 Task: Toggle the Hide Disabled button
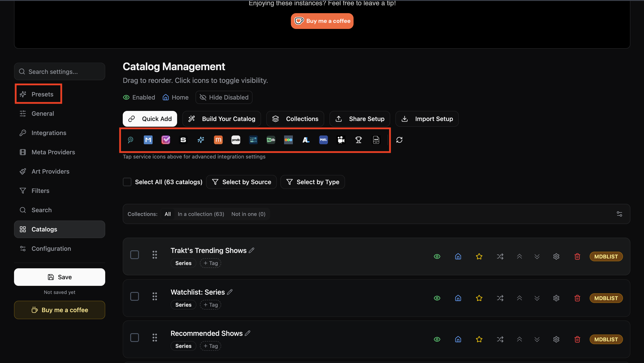[224, 97]
